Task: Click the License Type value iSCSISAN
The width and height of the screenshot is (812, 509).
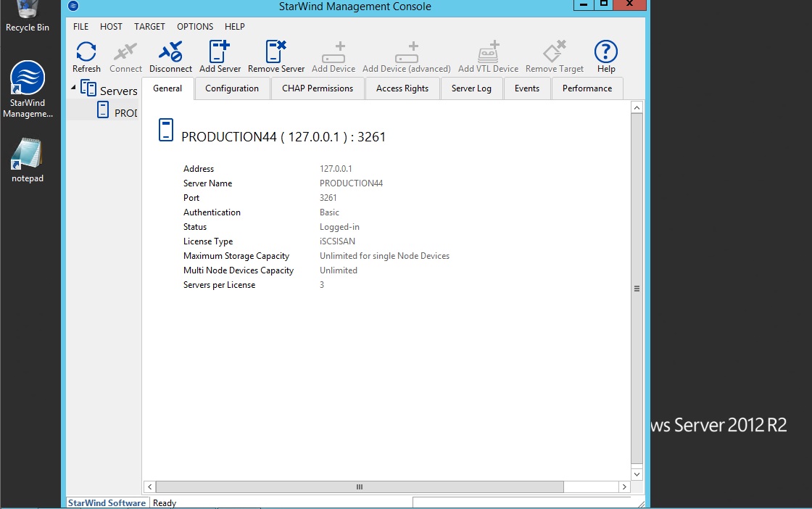Action: pos(337,241)
